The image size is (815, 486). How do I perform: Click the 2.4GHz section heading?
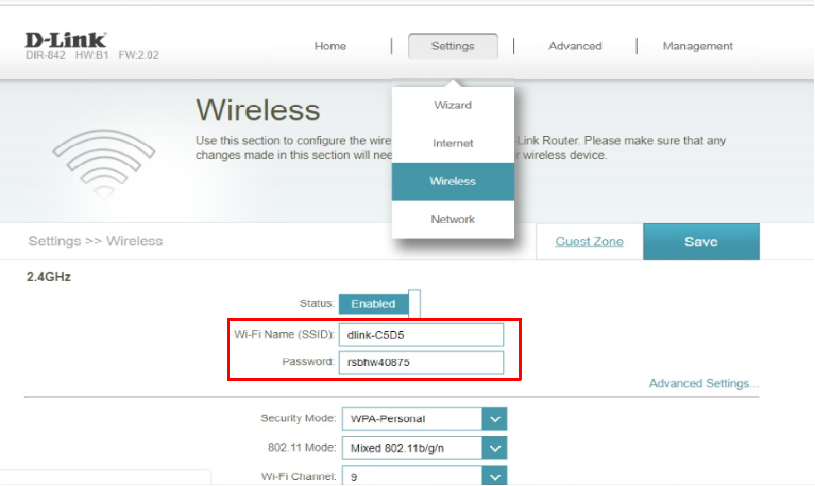coord(48,277)
